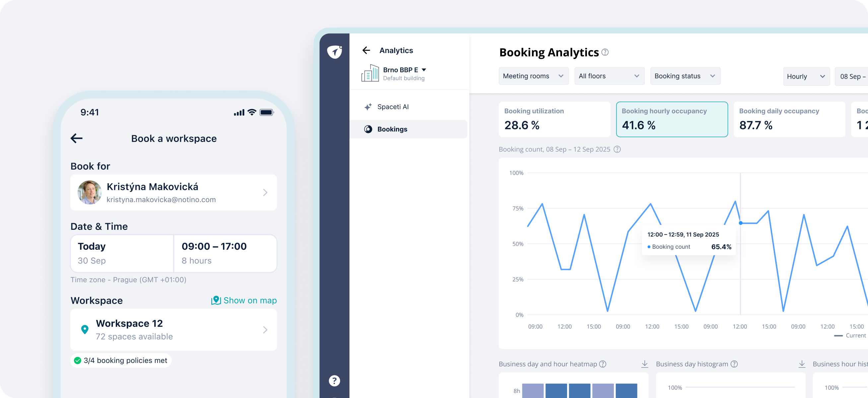Open the Meeting rooms dropdown
868x398 pixels.
534,76
